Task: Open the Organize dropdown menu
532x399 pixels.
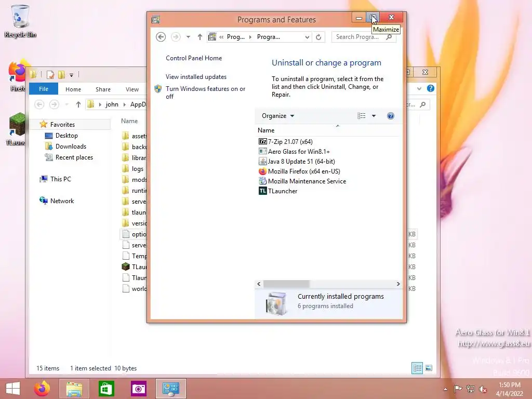Action: [x=278, y=116]
